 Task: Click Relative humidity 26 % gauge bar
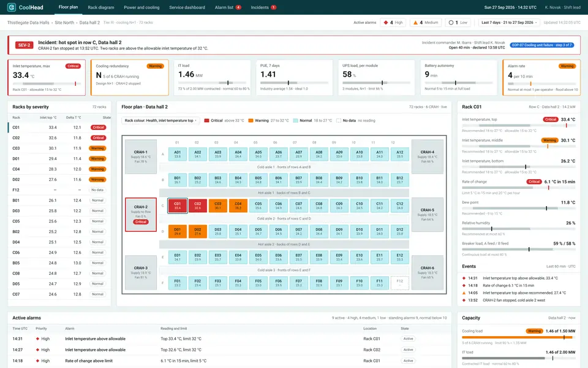519,228
